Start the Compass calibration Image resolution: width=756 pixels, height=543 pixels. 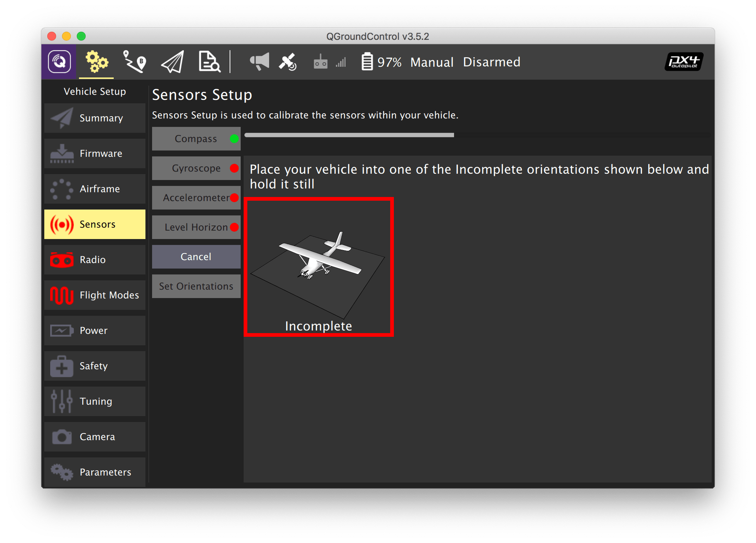196,138
